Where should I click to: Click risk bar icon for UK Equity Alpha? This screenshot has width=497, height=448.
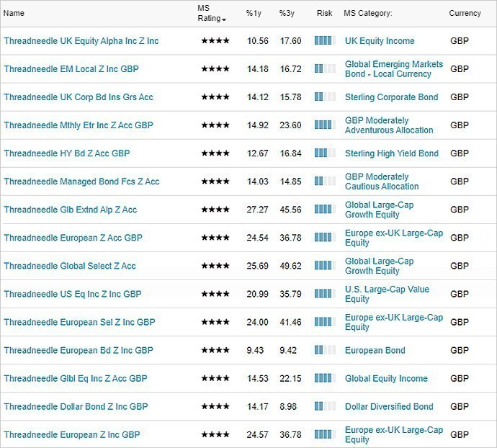pos(325,40)
